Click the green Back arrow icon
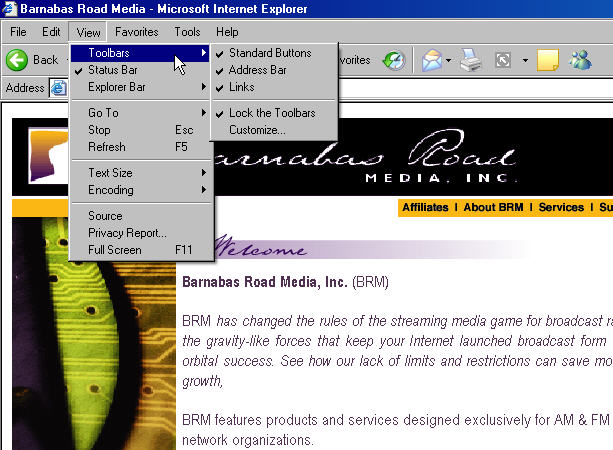Image resolution: width=613 pixels, height=450 pixels. tap(17, 60)
